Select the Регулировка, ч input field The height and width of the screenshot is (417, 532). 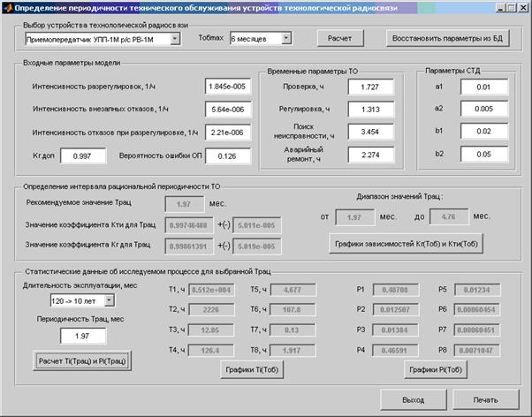click(371, 110)
